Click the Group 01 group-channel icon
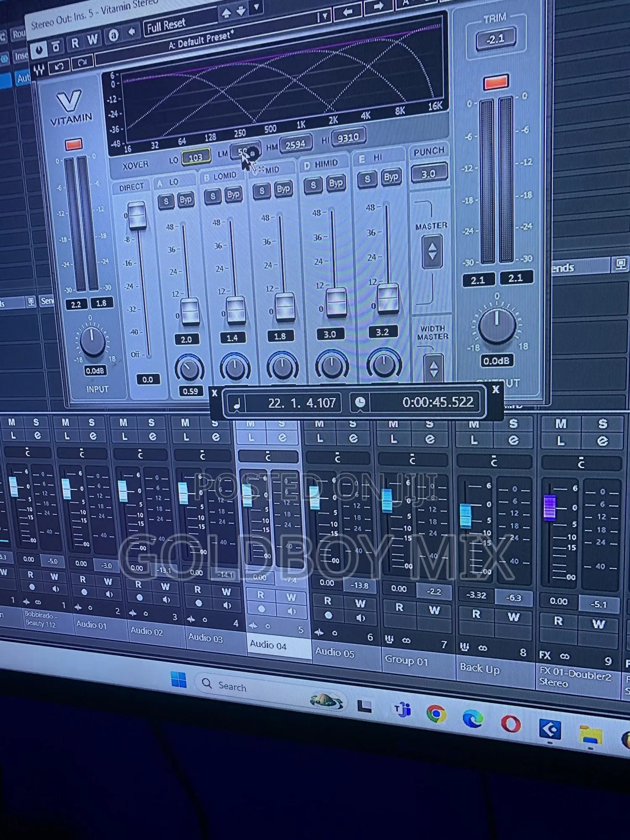 [389, 639]
